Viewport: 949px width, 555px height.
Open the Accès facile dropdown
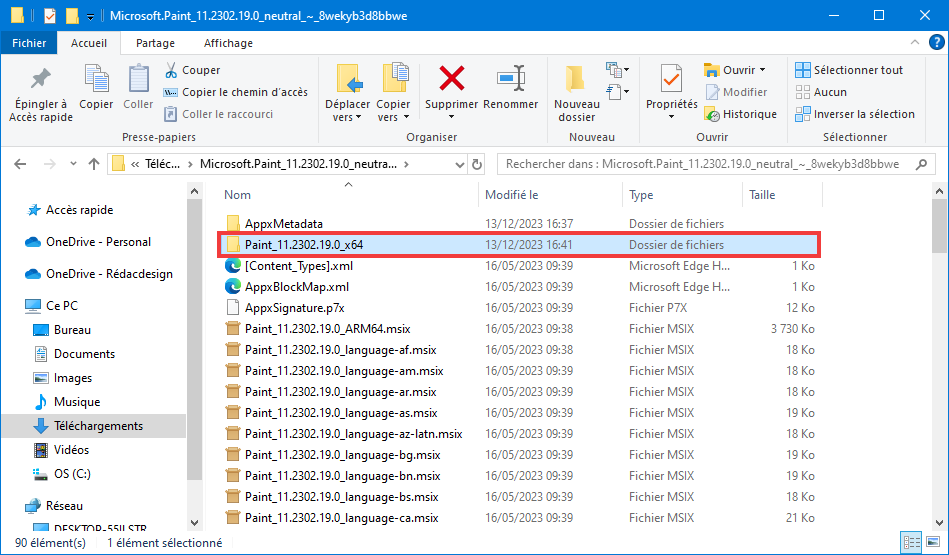[x=618, y=92]
